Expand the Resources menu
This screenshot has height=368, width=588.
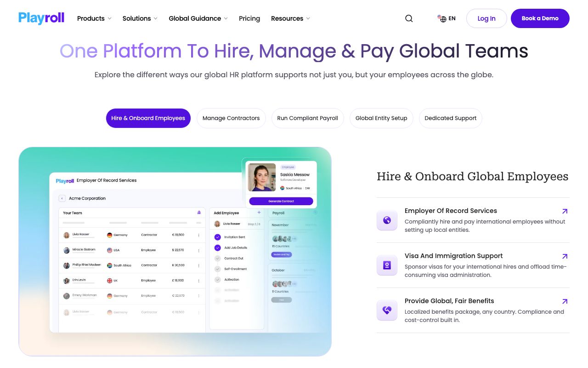290,18
